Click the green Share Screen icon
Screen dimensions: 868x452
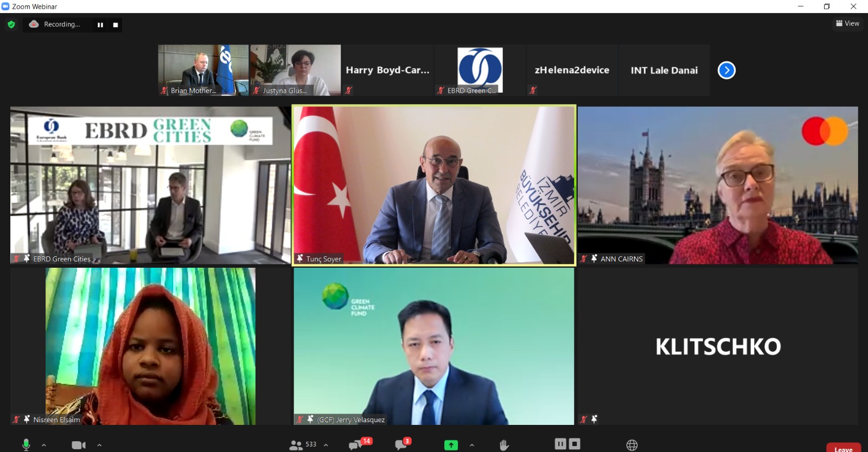point(451,445)
